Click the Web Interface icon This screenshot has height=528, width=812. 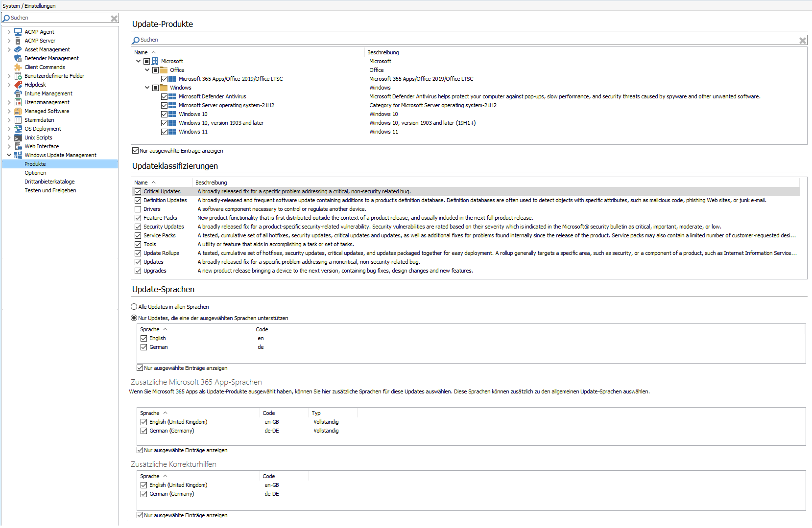(18, 146)
